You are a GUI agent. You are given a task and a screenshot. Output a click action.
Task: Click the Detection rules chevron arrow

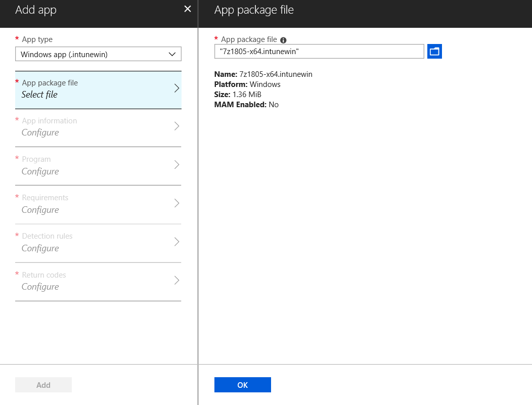coord(176,242)
